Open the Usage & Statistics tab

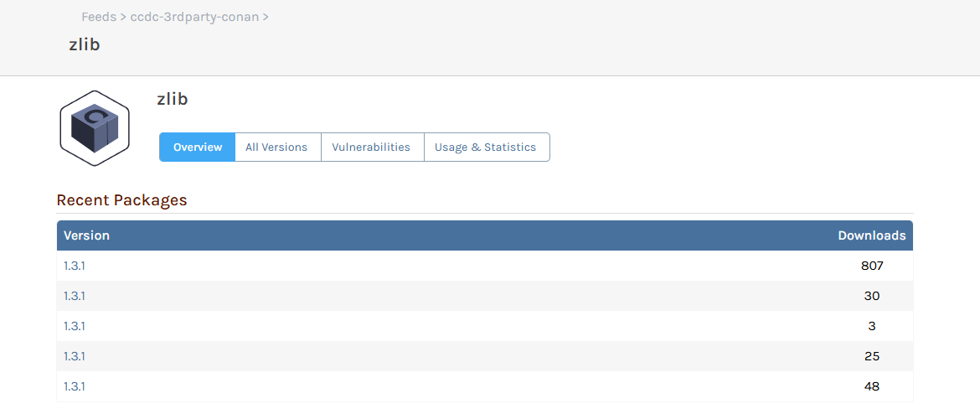point(485,147)
